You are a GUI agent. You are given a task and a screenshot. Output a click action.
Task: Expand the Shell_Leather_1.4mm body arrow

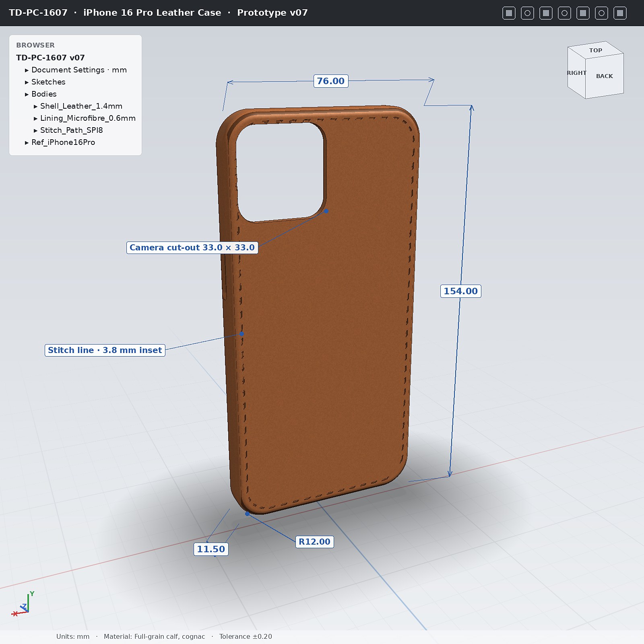tap(35, 106)
